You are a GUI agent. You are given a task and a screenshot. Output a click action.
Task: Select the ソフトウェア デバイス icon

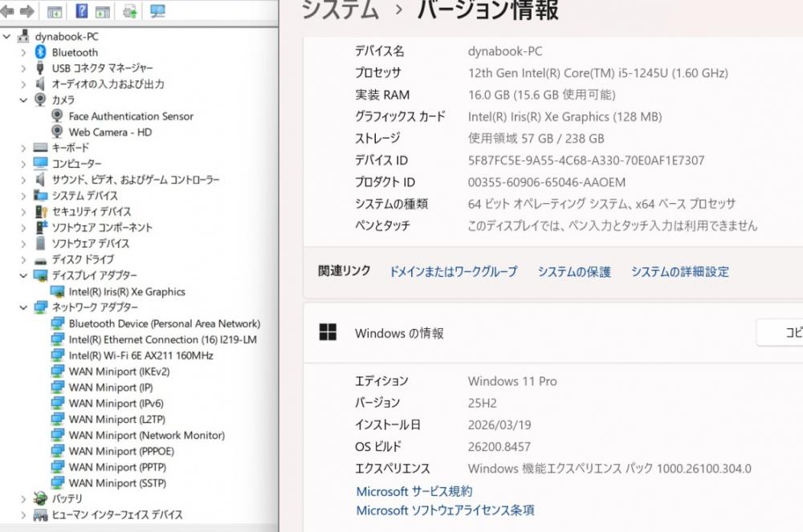[40, 243]
